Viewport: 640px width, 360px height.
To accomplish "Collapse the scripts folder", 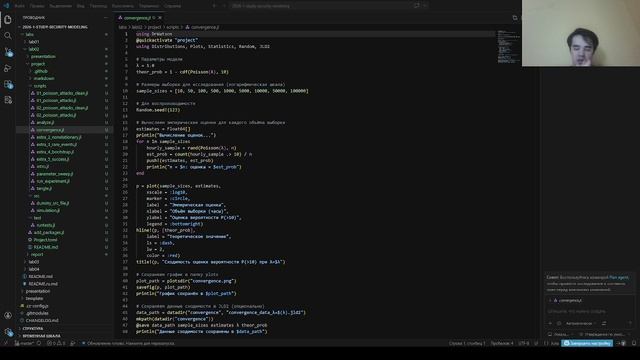I will pyautogui.click(x=40, y=86).
